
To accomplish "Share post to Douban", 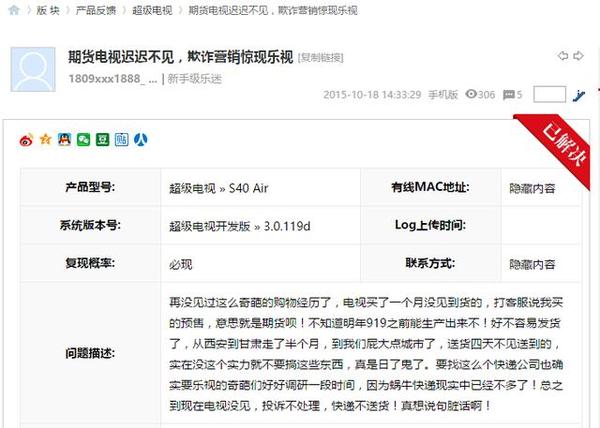I will point(102,140).
